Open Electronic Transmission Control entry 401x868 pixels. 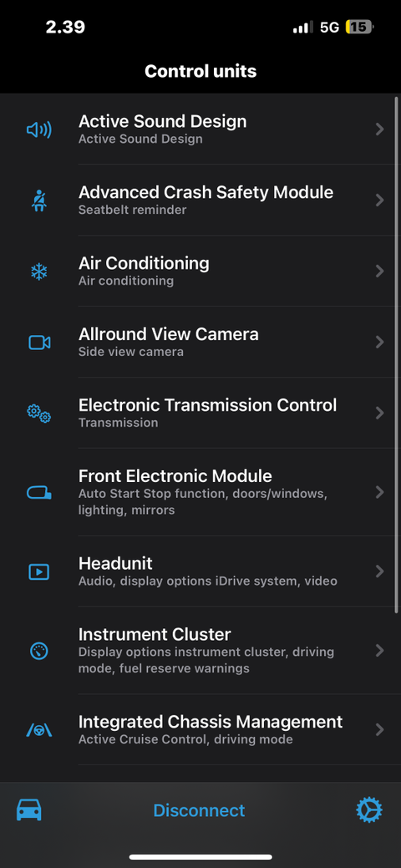pyautogui.click(x=200, y=414)
